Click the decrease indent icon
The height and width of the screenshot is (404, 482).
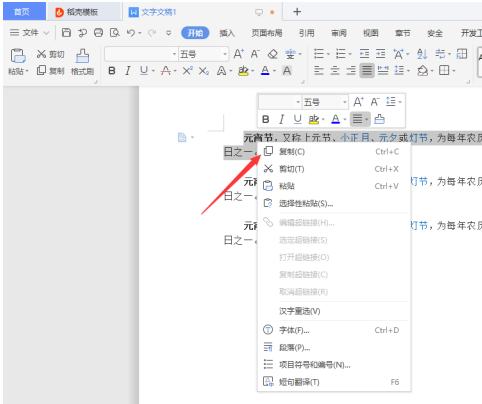click(x=364, y=54)
